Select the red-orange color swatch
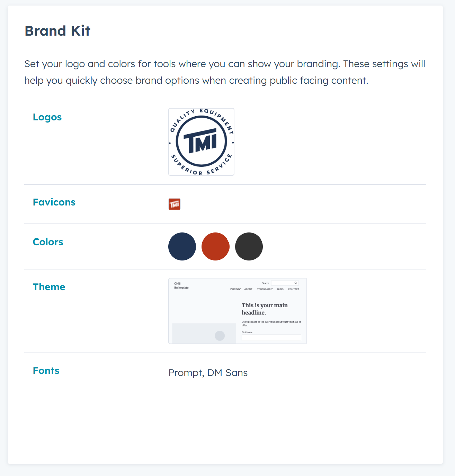The width and height of the screenshot is (455, 476). pos(215,246)
